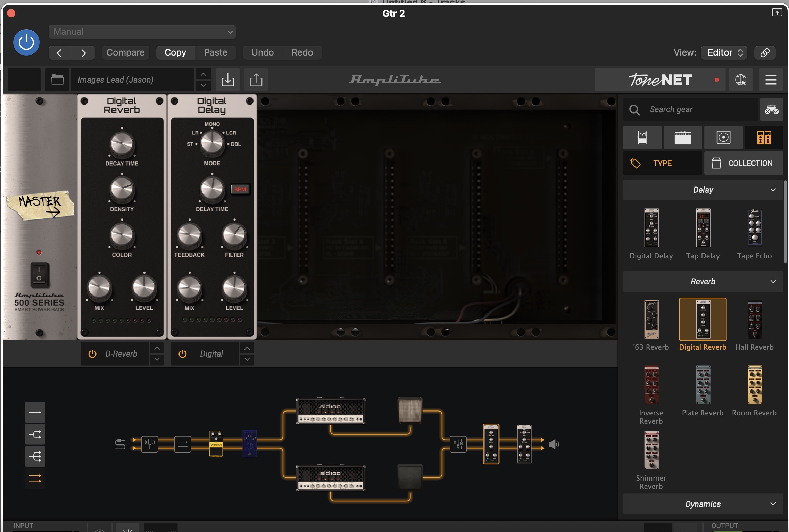Image resolution: width=789 pixels, height=532 pixels.
Task: Move D-Reverb slot up arrow
Action: coord(157,348)
